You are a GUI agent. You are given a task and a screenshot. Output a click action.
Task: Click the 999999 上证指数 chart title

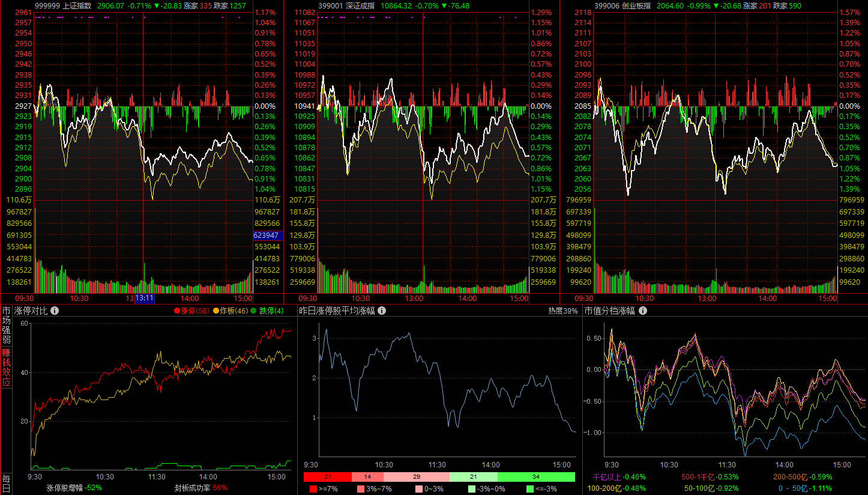click(63, 5)
